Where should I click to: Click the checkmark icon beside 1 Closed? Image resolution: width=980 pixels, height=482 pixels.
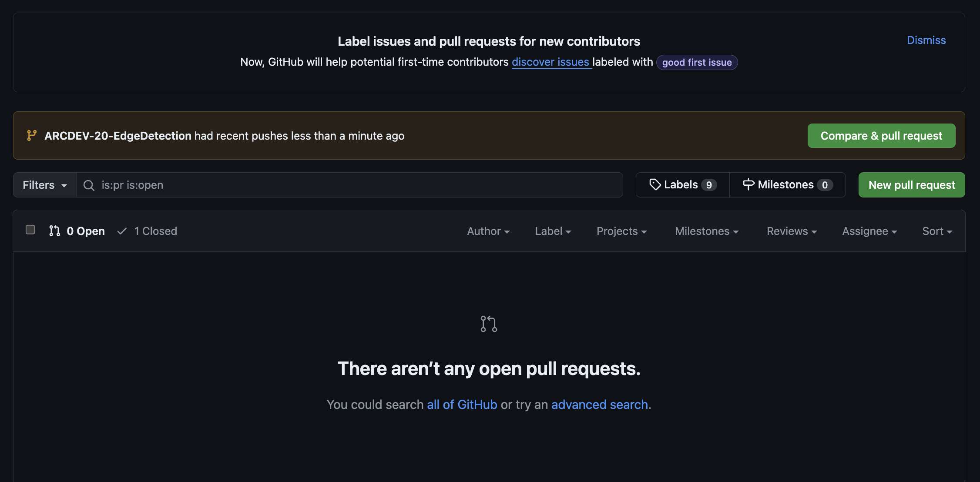[x=122, y=231]
